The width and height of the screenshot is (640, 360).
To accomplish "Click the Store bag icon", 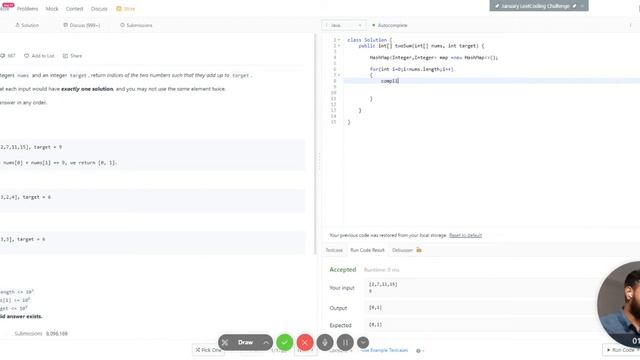I will (x=119, y=9).
